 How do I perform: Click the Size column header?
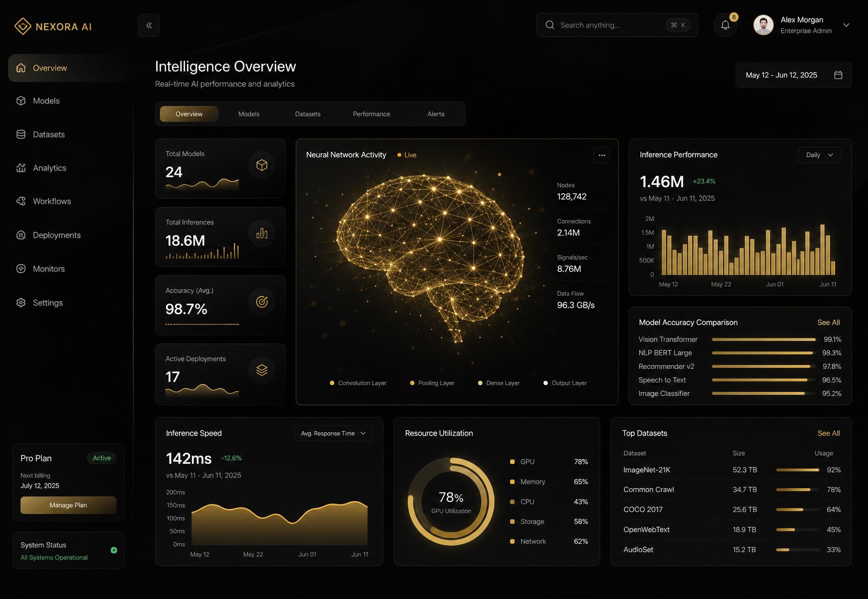tap(739, 453)
